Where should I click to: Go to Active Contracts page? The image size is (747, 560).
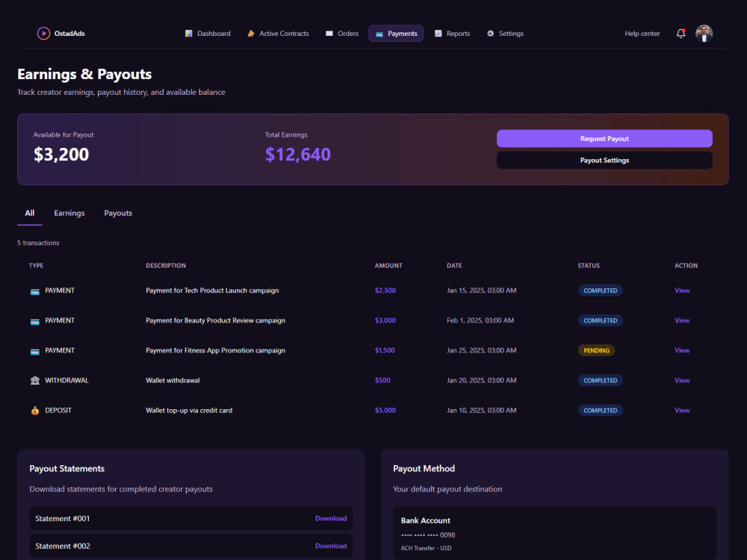click(x=278, y=34)
